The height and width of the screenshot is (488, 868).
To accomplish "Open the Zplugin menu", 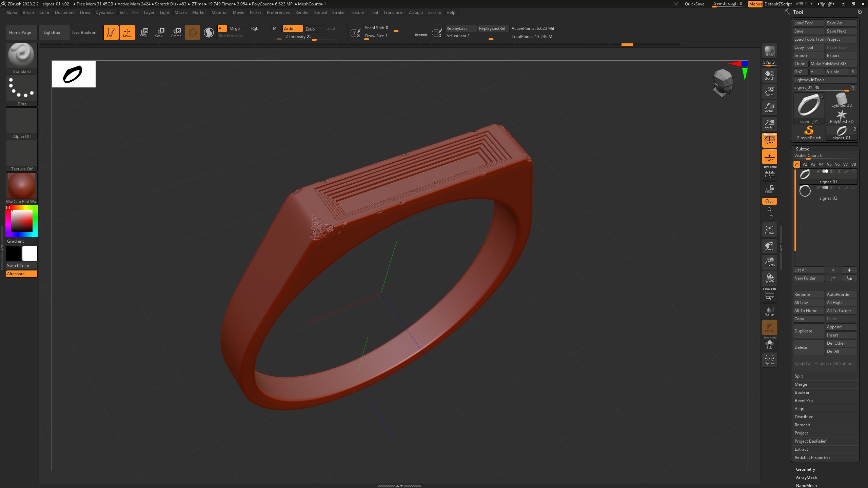I will click(x=416, y=13).
